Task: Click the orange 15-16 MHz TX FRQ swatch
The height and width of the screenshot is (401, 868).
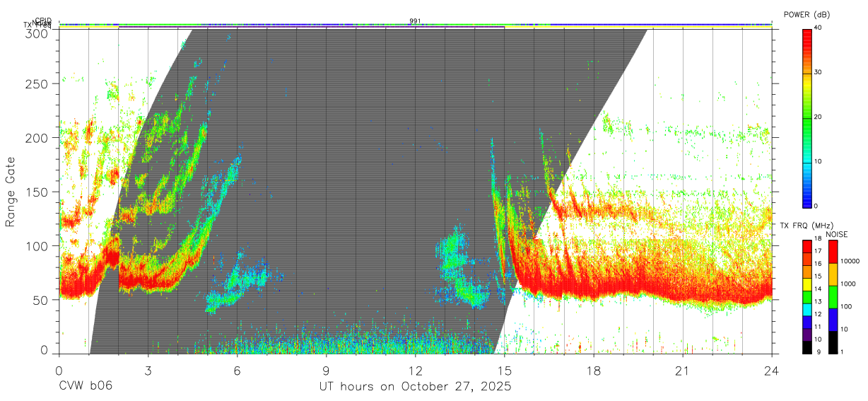Action: [x=807, y=272]
